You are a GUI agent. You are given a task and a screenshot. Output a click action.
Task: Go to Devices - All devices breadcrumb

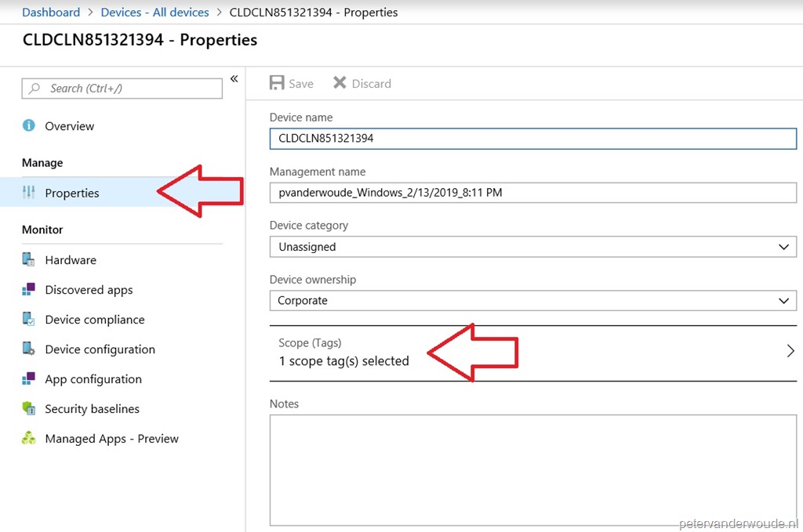154,12
